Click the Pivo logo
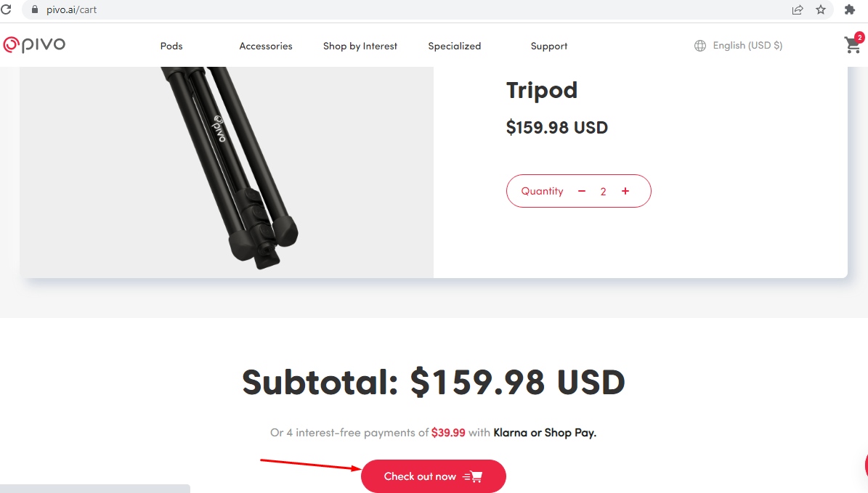Screen dimensions: 868x493 pos(34,45)
